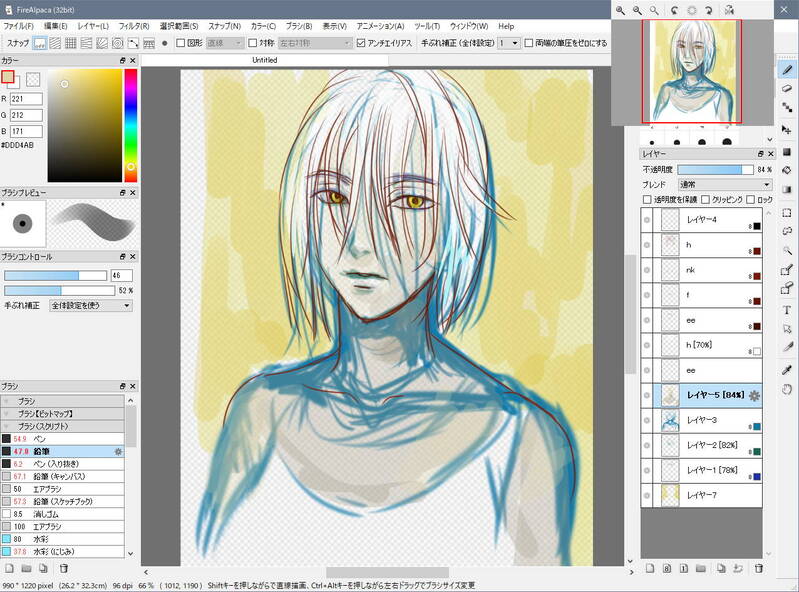The width and height of the screenshot is (799, 592).
Task: Adjust layer 不透明度 opacity slider
Action: 715,170
